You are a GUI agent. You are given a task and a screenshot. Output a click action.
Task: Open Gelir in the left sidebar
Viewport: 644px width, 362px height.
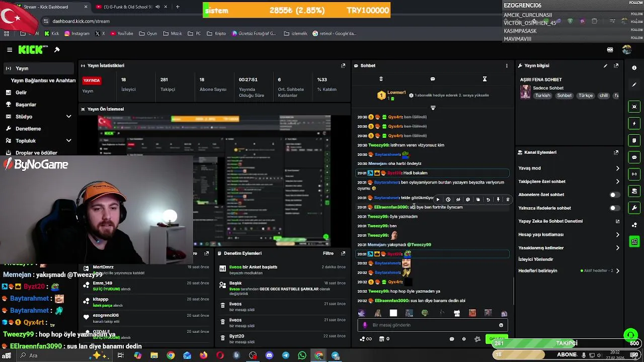[21, 93]
